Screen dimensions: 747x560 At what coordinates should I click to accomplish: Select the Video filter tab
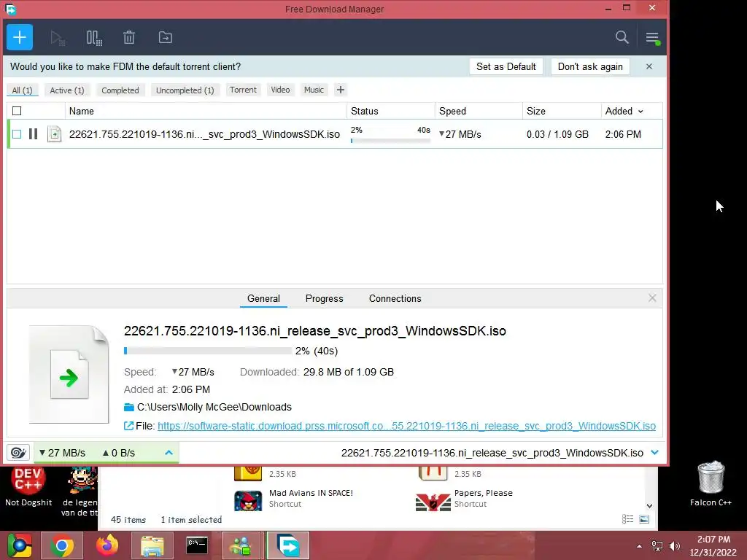pos(280,90)
